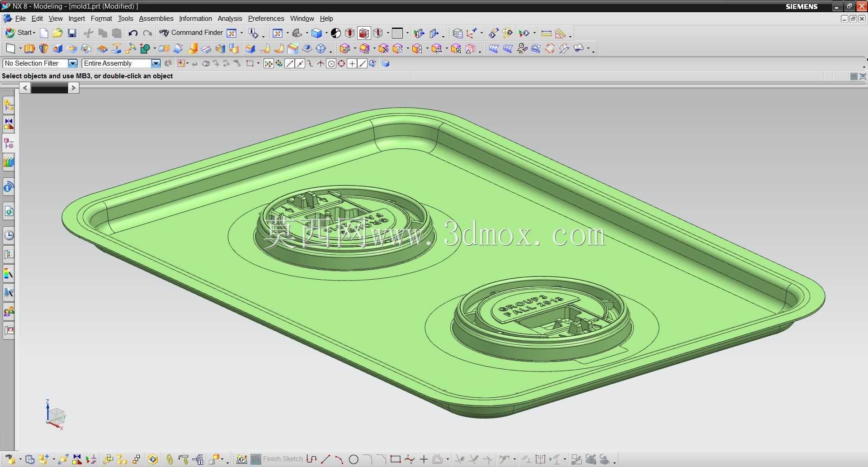Image resolution: width=868 pixels, height=467 pixels.
Task: Click the Edge Blend icon
Action: click(x=250, y=48)
